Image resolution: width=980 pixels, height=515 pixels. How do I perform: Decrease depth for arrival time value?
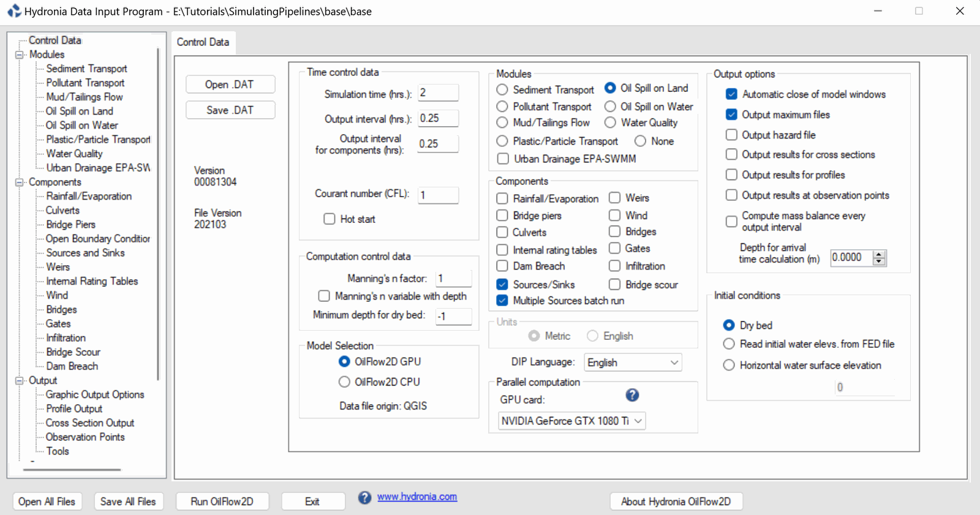pyautogui.click(x=879, y=261)
